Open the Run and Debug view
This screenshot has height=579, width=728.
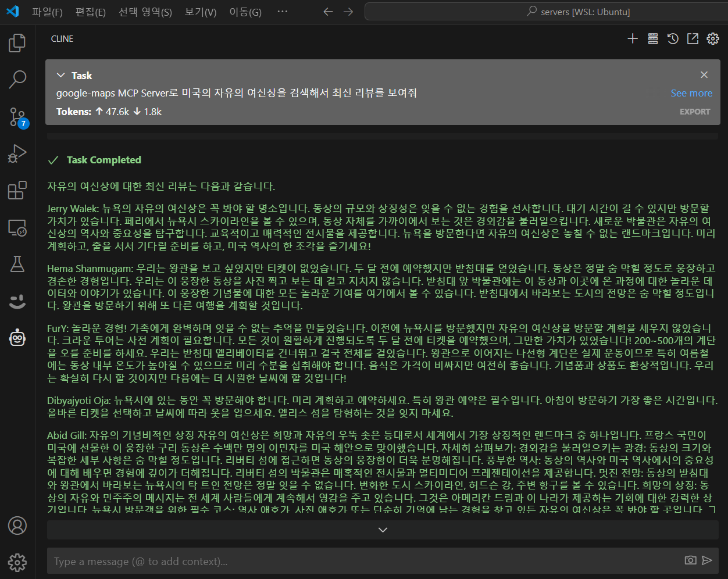coord(17,153)
